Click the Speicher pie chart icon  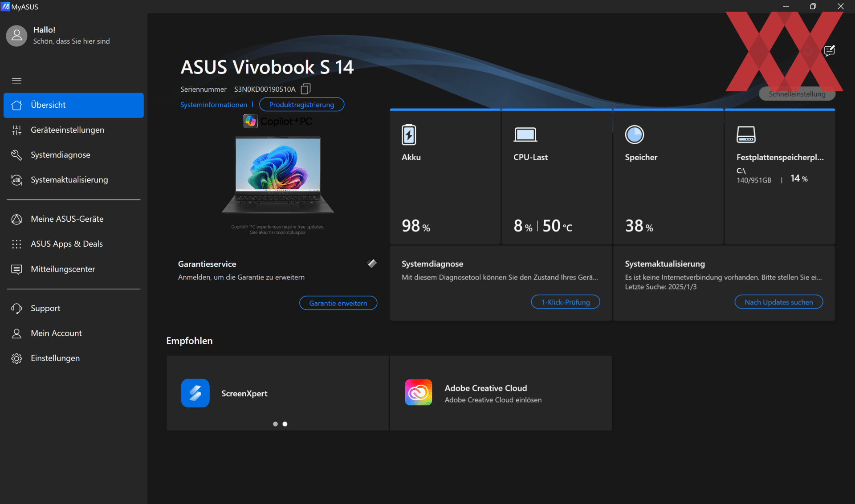(635, 134)
